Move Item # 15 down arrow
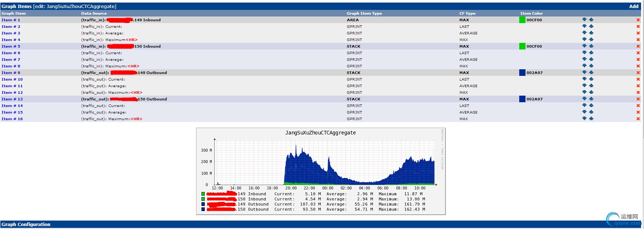644x229 pixels. click(584, 112)
